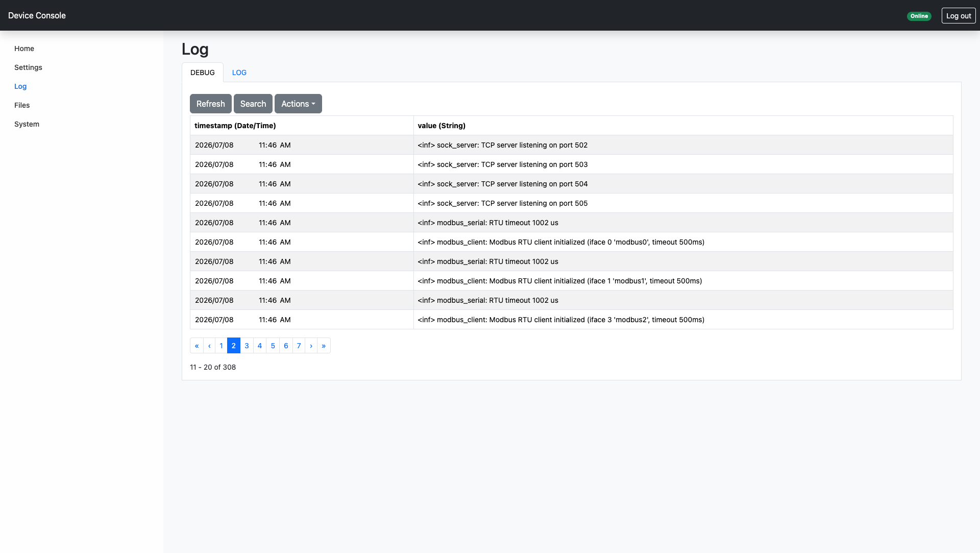This screenshot has height=553, width=980.
Task: Select log row for port 504
Action: [x=571, y=184]
